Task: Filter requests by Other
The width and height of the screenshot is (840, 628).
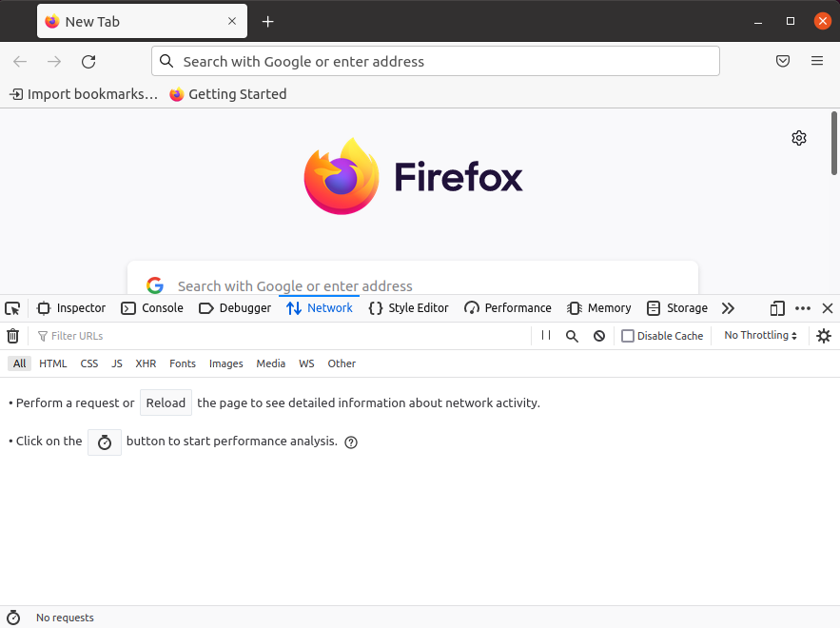Action: tap(342, 363)
